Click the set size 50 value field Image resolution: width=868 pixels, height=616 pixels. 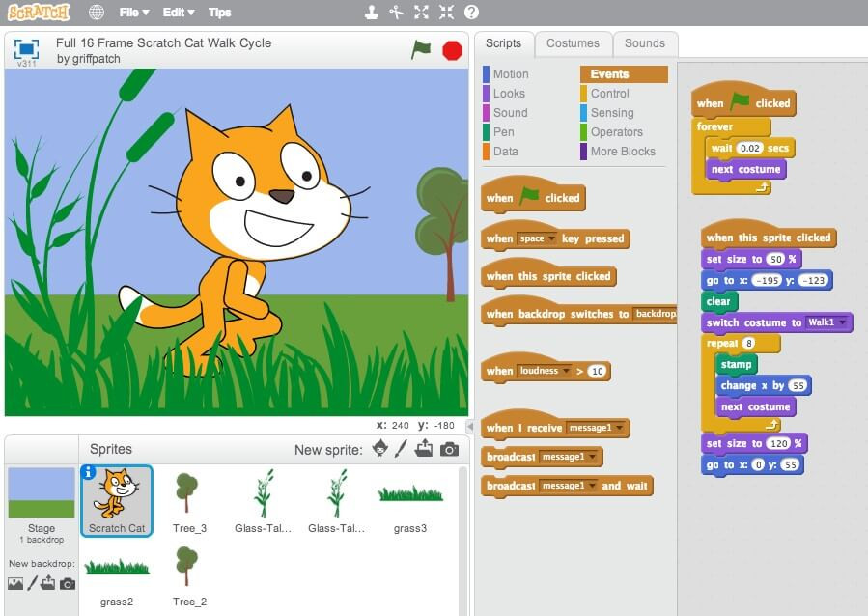(x=776, y=259)
